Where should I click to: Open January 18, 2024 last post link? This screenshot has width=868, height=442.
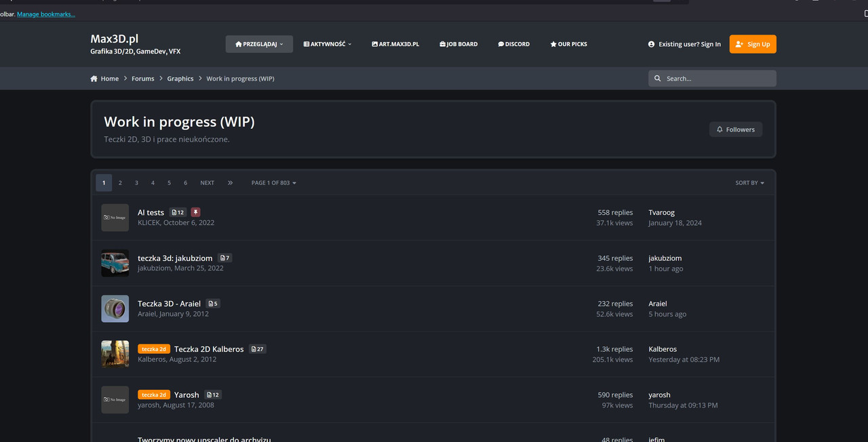click(675, 223)
